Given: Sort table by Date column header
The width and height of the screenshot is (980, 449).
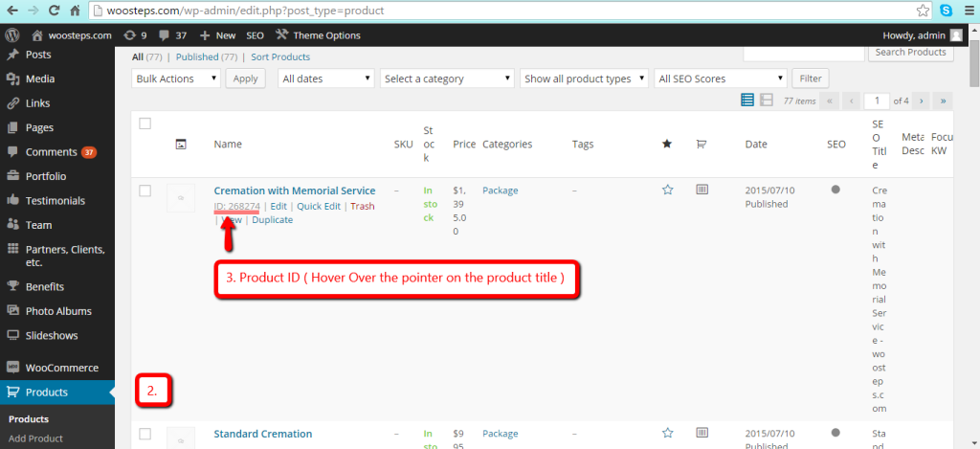Looking at the screenshot, I should tap(756, 144).
